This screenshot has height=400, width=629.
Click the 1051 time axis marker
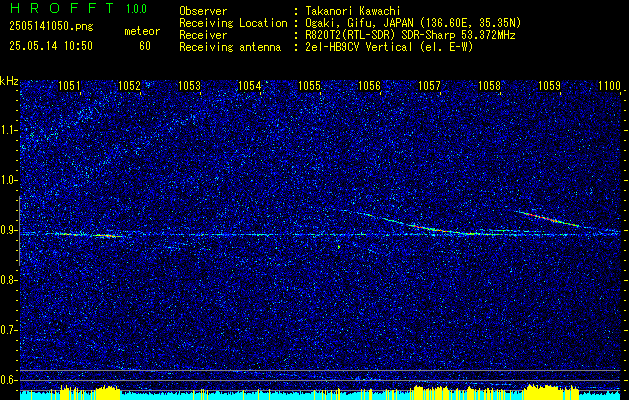coord(69,86)
